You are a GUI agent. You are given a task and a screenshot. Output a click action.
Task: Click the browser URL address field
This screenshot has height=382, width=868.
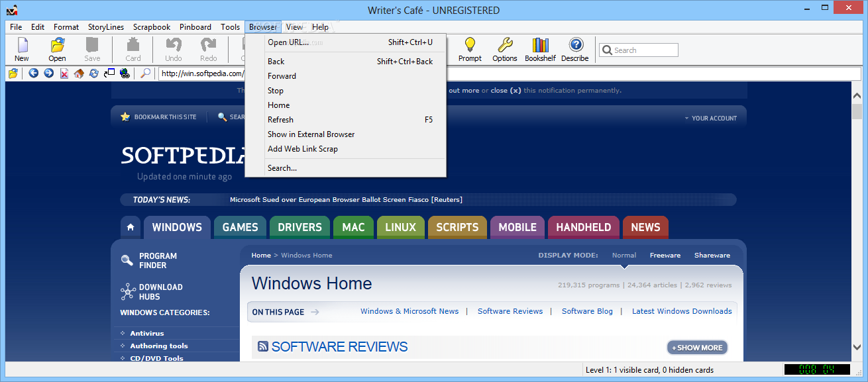[x=510, y=73]
